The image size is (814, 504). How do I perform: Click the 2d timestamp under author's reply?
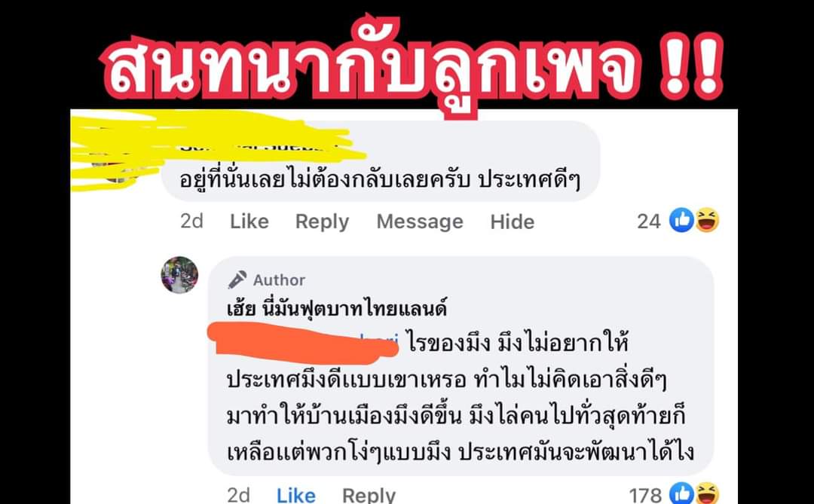click(238, 495)
